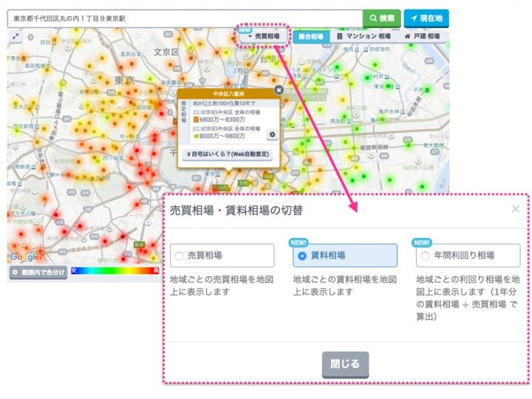Click the 範囲内で色分け button
Image resolution: width=532 pixels, height=399 pixels.
pos(38,272)
